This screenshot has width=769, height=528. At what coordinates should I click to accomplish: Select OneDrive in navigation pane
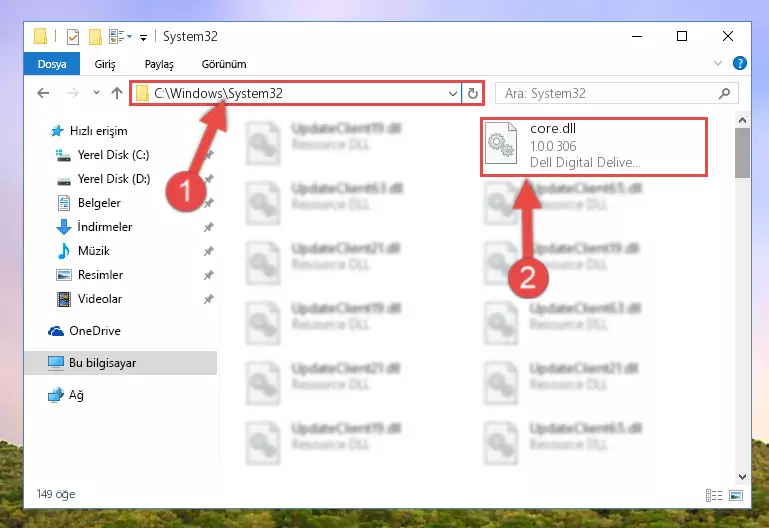[95, 331]
